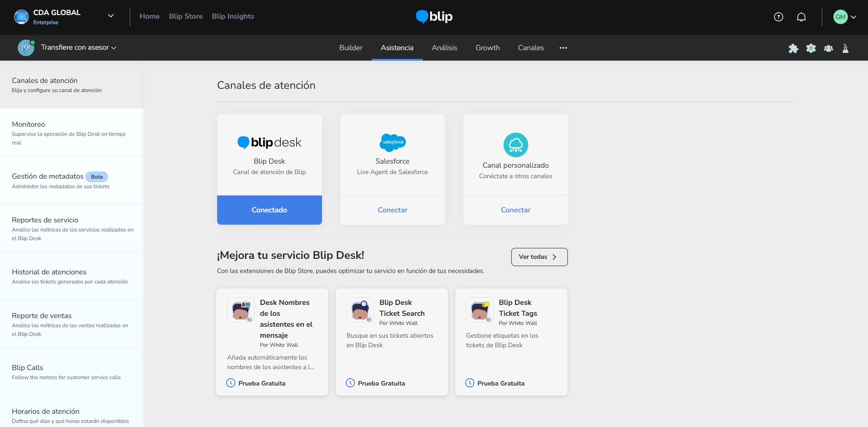
Task: Open Blip Calls in the sidebar
Action: coord(72,372)
